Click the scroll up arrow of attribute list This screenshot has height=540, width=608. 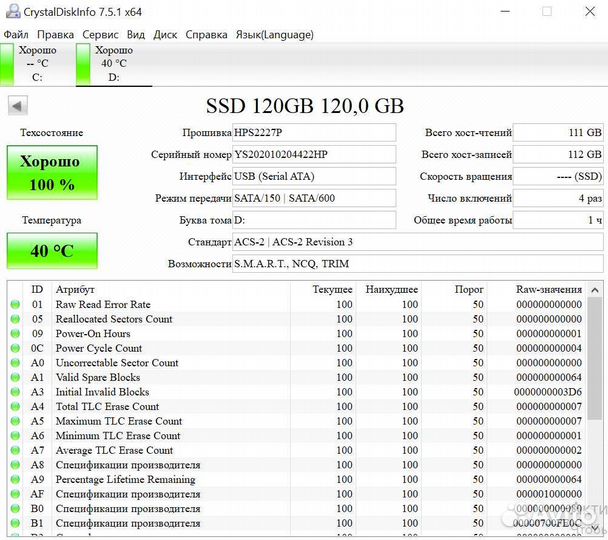tap(595, 290)
